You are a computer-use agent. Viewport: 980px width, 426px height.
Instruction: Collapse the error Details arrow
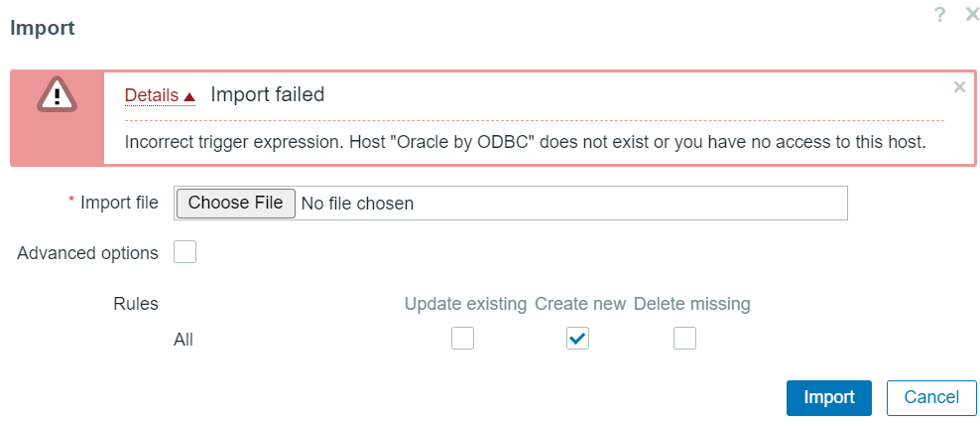pos(189,96)
